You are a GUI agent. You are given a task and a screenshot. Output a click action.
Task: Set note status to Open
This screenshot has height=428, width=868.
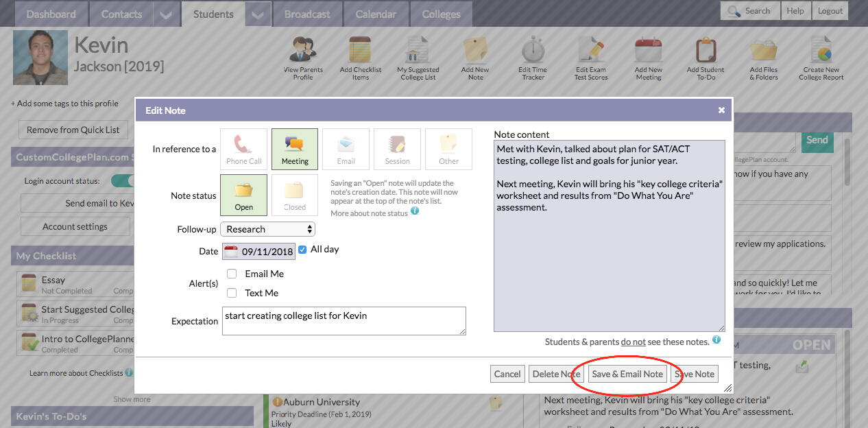tap(243, 195)
